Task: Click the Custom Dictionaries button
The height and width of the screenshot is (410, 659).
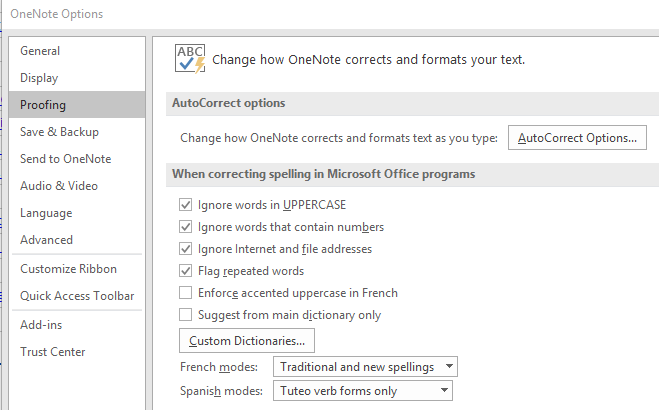Action: tap(247, 341)
